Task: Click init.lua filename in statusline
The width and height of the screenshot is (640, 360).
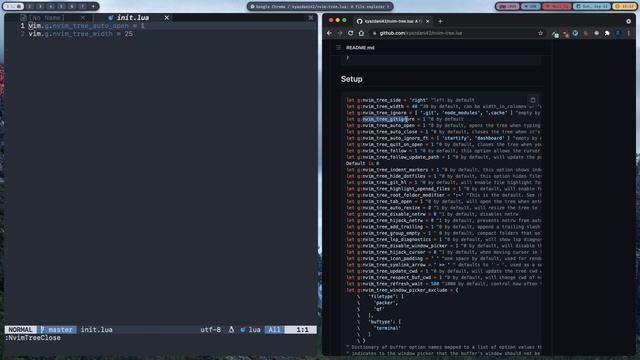Action: coord(96,329)
